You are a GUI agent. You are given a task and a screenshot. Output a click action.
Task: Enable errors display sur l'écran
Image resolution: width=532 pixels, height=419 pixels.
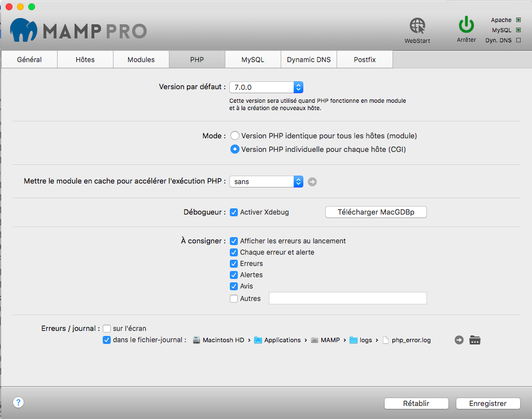pos(107,329)
